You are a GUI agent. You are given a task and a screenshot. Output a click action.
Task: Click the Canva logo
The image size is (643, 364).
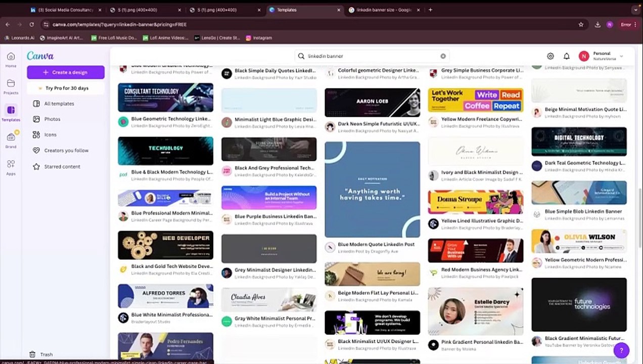(x=40, y=56)
